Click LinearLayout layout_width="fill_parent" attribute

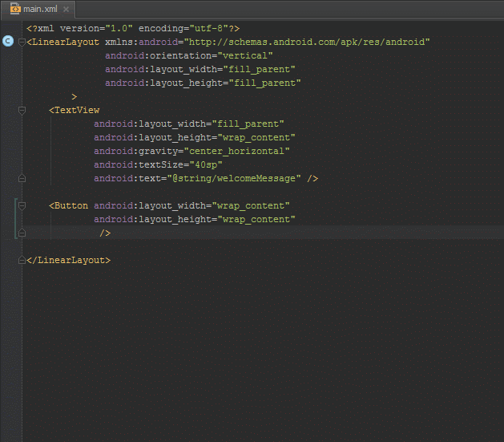pos(200,70)
